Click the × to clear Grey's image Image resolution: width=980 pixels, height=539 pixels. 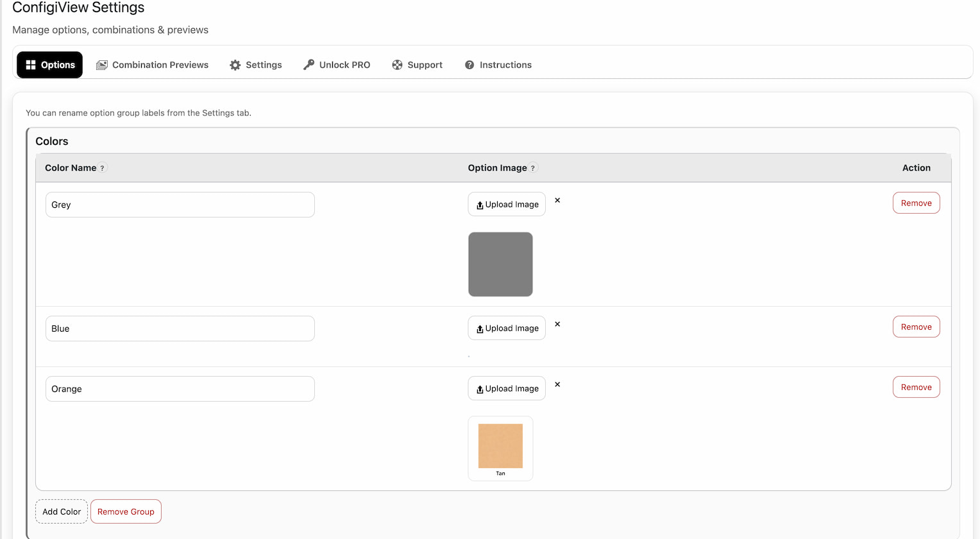(x=557, y=200)
